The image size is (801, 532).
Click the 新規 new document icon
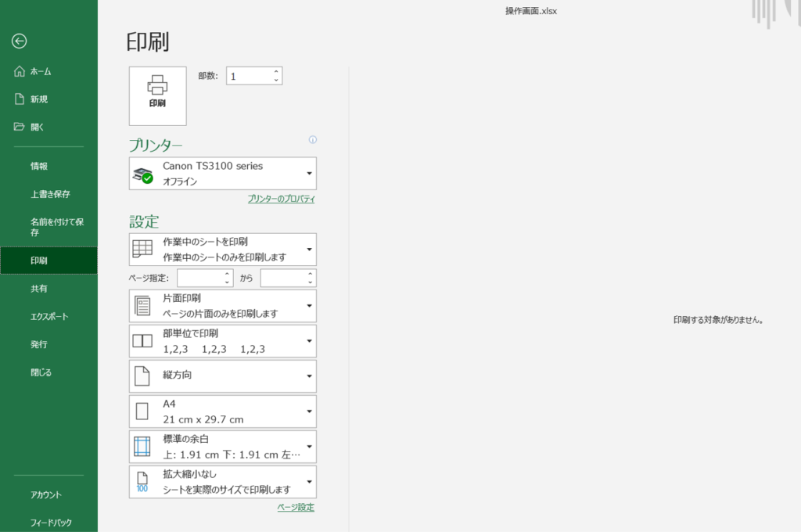point(20,99)
